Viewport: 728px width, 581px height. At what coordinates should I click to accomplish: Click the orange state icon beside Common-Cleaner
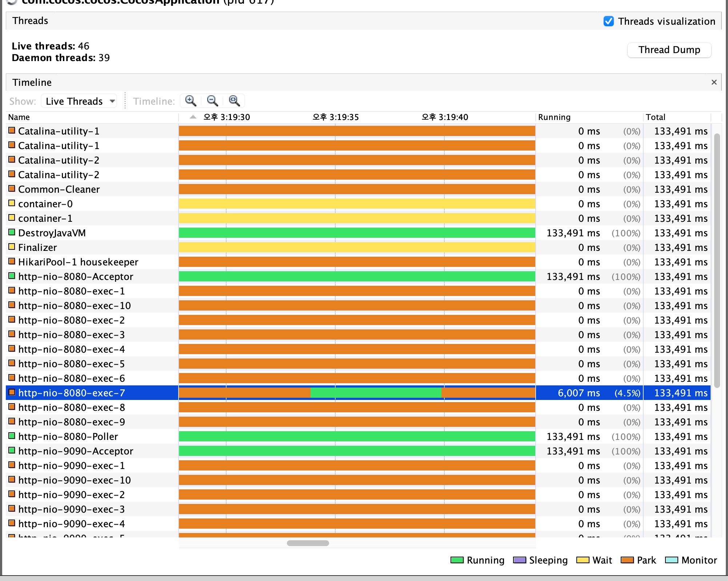[x=12, y=189]
